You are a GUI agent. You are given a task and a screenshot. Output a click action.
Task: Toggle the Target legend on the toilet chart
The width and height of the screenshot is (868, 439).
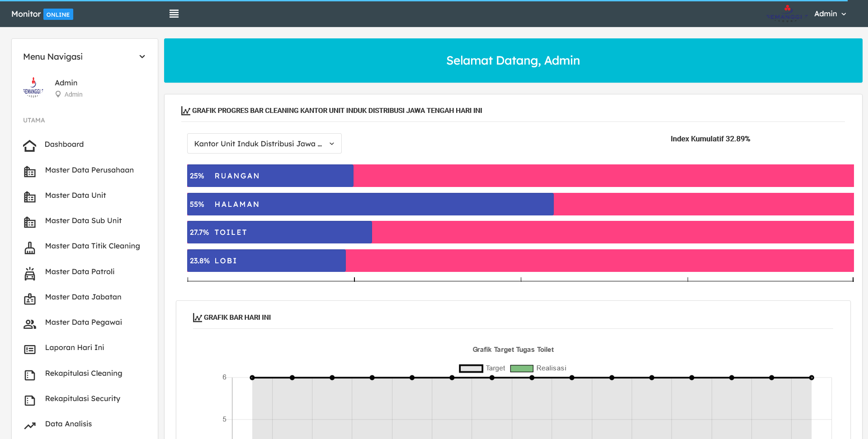click(x=471, y=368)
